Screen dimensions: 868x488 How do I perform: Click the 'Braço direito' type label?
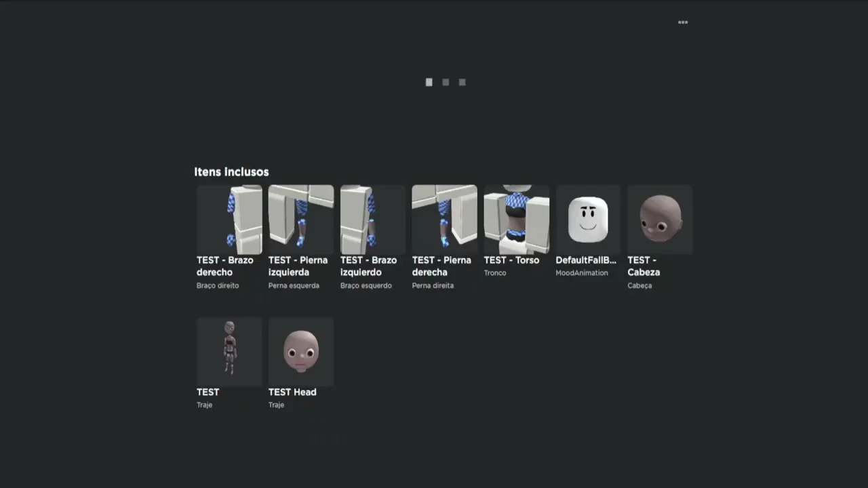pos(218,285)
